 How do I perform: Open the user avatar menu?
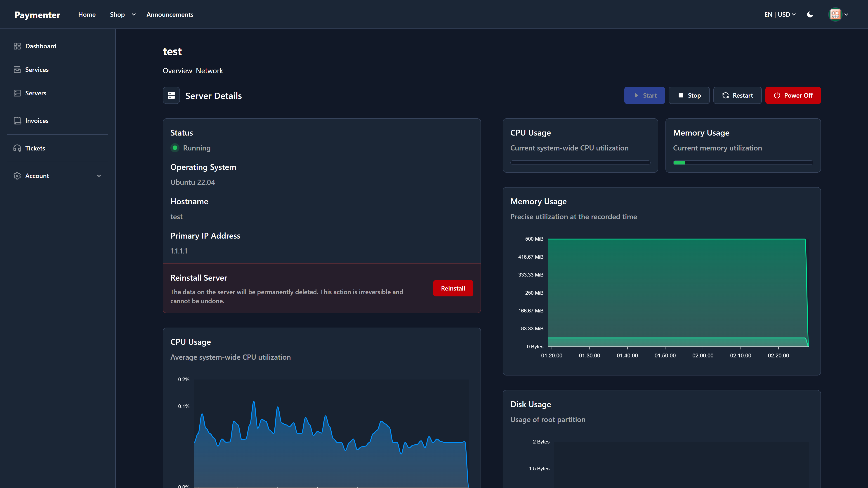click(838, 14)
